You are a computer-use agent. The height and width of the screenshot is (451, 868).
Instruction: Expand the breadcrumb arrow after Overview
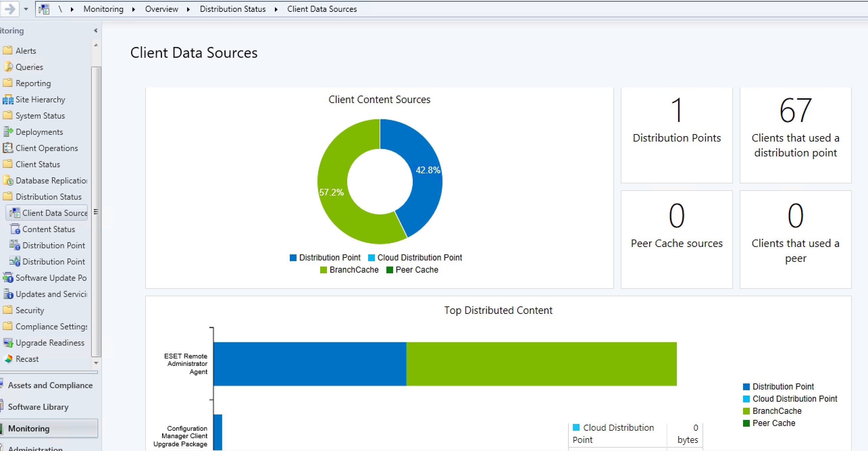[x=188, y=9]
